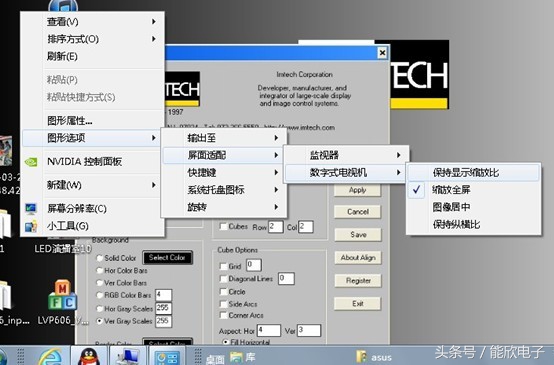Click the monitor icon beside 屏幕分辨率
The height and width of the screenshot is (365, 554).
click(31, 209)
